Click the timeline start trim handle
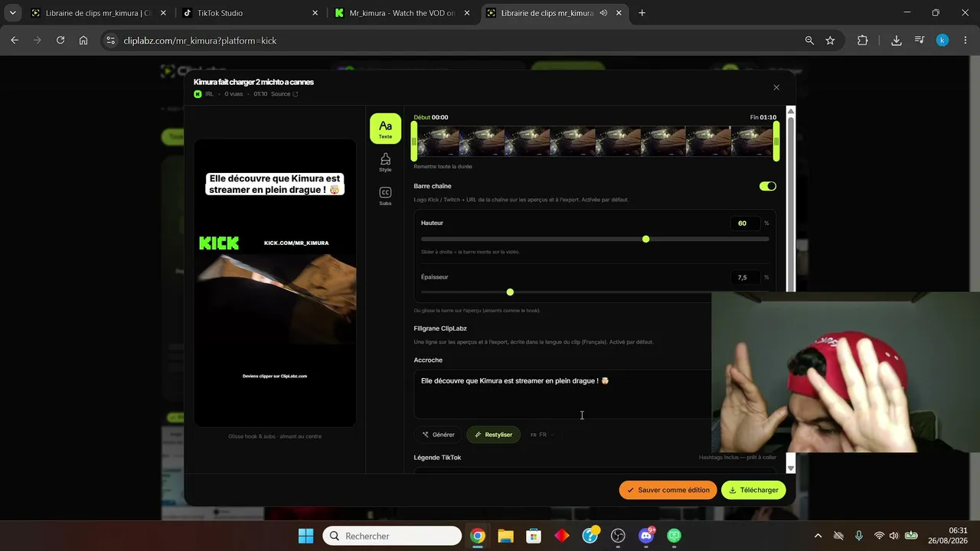This screenshot has height=551, width=980. click(414, 142)
